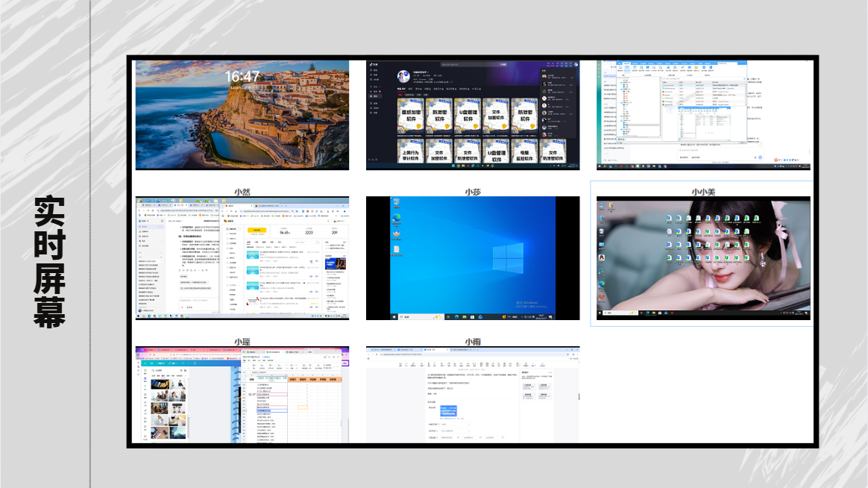Select 小小美's desktop thumbnail with portrait wallpaper
868x488 pixels.
(703, 258)
